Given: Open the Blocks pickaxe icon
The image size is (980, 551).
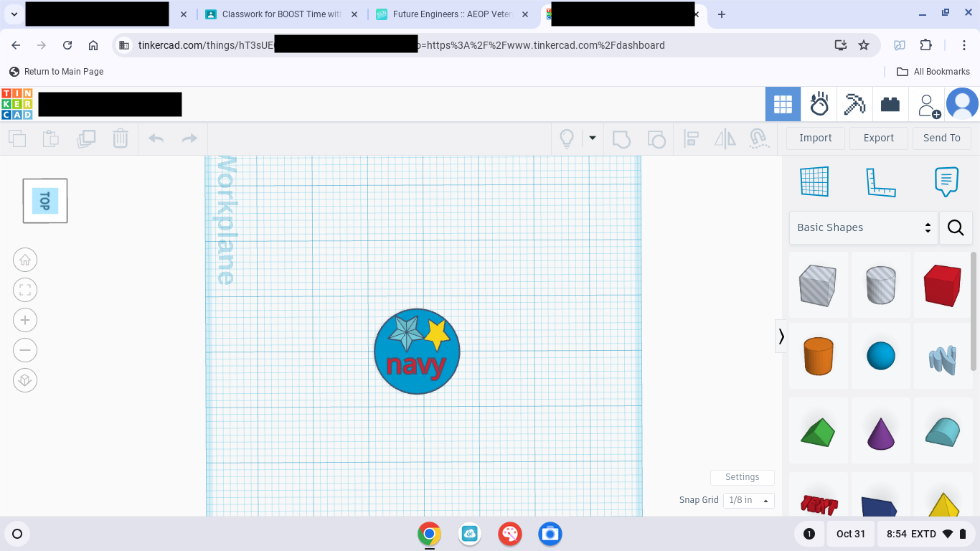Looking at the screenshot, I should [854, 105].
